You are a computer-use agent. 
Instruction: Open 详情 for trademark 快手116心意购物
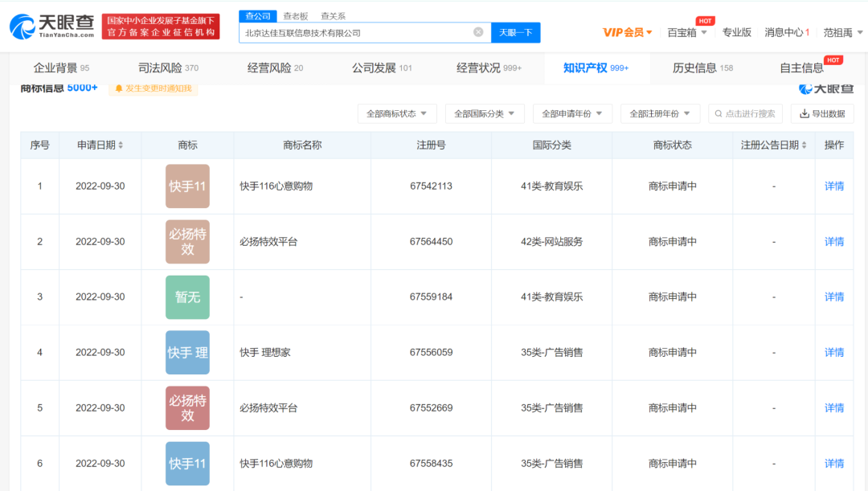pos(833,186)
